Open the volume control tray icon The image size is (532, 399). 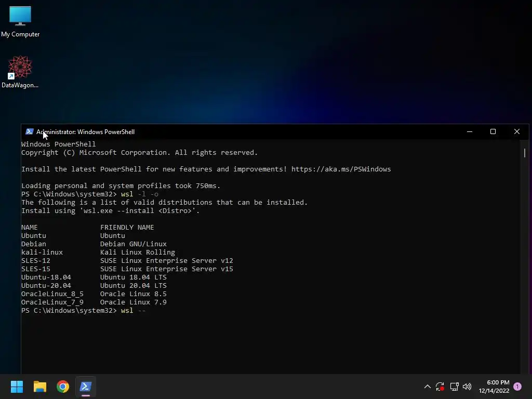tap(467, 387)
